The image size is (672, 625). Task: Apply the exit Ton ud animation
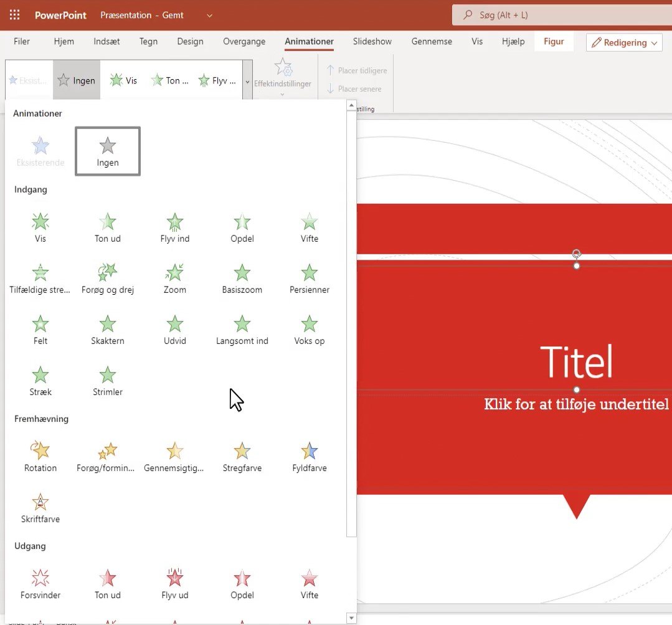pos(108,584)
